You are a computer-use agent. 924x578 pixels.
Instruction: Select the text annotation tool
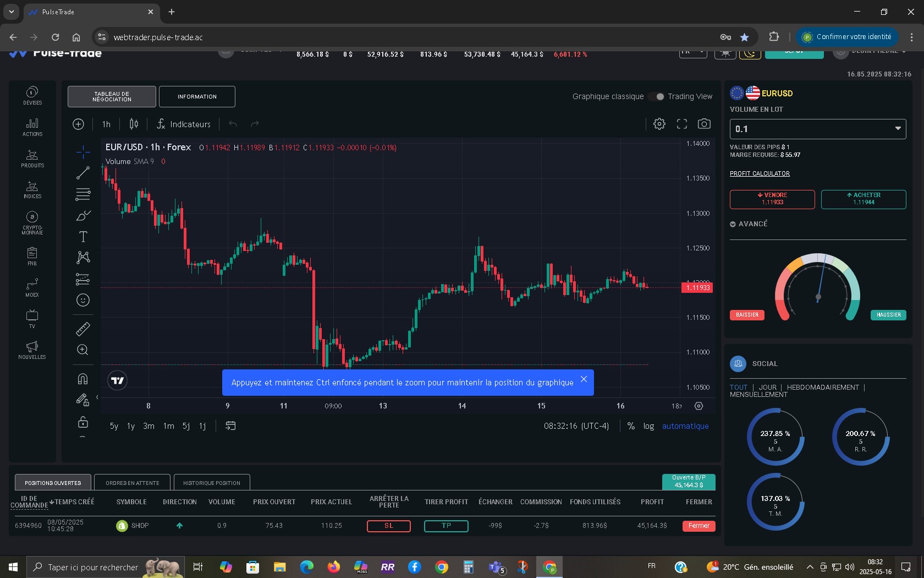coord(83,237)
